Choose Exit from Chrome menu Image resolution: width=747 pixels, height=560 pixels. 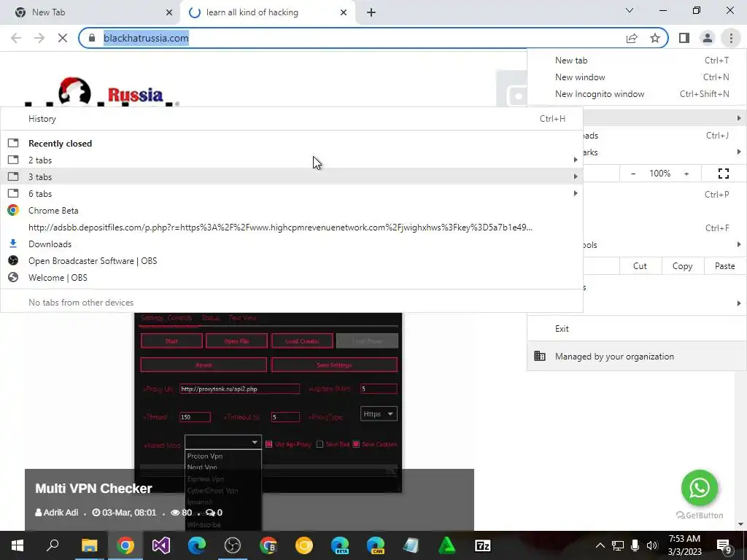[x=637, y=329]
